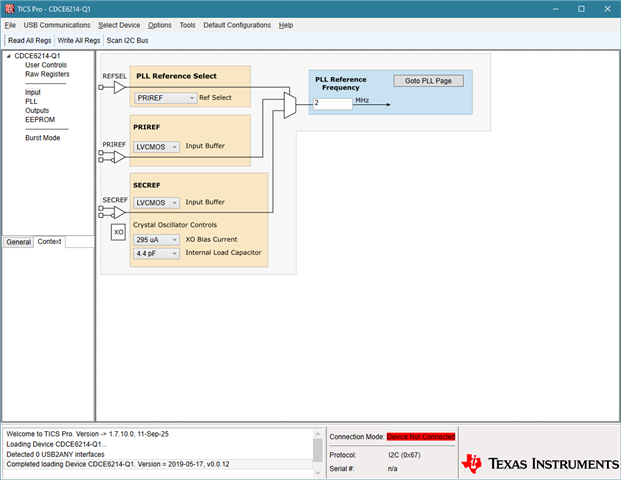Click the Crystal Oscillator Controls label
Image resolution: width=621 pixels, height=480 pixels.
click(175, 225)
